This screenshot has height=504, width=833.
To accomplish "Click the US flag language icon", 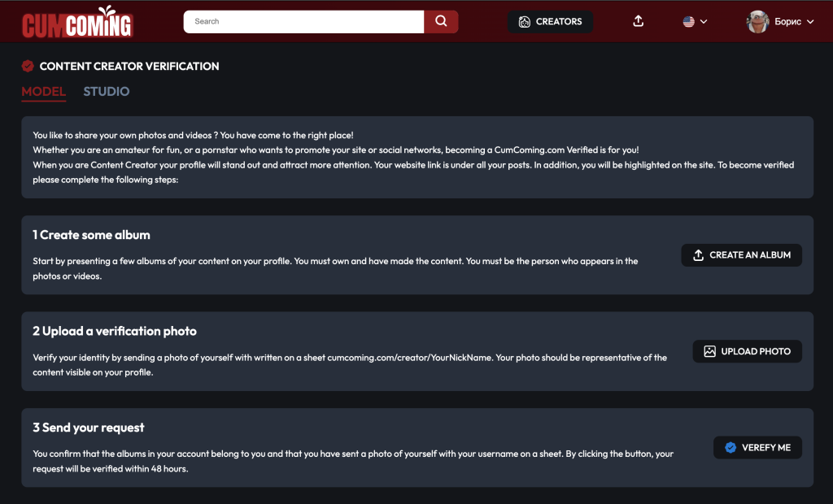I will point(688,22).
